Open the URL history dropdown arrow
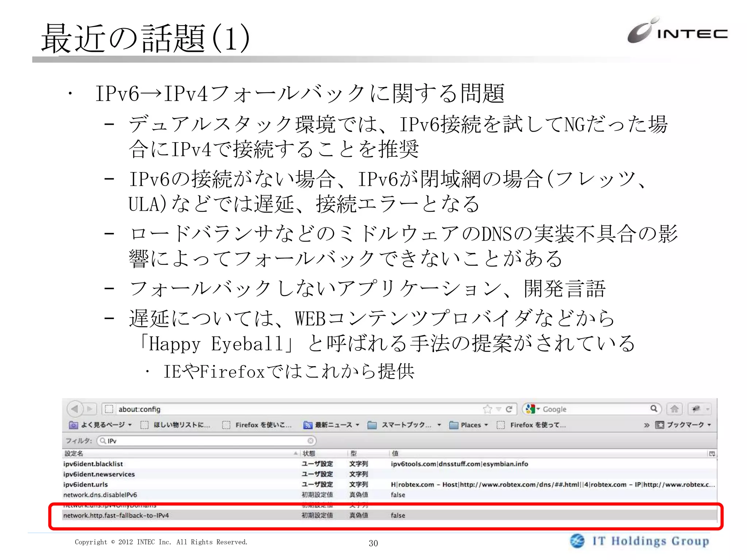 [499, 409]
